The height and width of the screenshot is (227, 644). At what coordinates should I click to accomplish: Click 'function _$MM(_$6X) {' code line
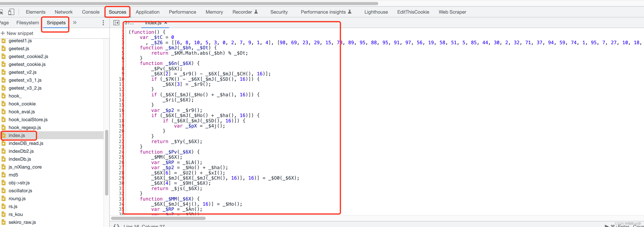click(x=169, y=199)
